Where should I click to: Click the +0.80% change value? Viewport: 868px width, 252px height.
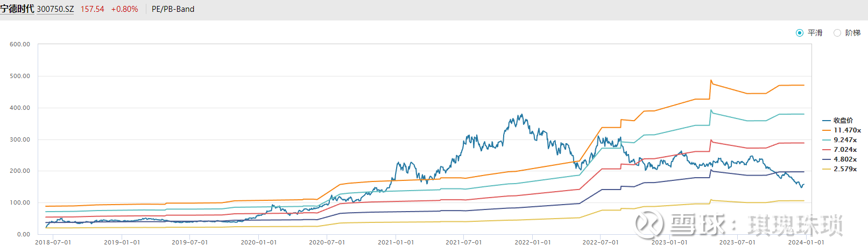click(124, 9)
